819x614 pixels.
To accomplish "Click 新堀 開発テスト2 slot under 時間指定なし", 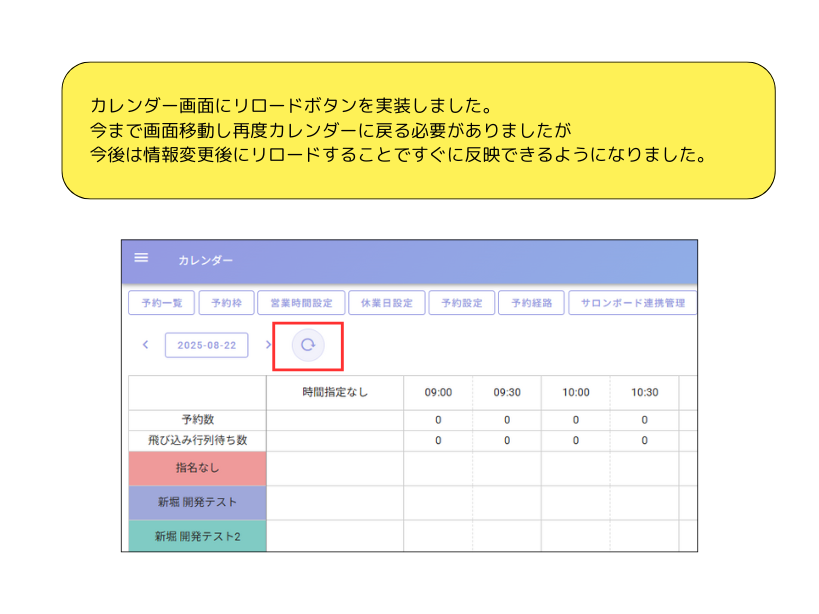I will pyautogui.click(x=335, y=536).
